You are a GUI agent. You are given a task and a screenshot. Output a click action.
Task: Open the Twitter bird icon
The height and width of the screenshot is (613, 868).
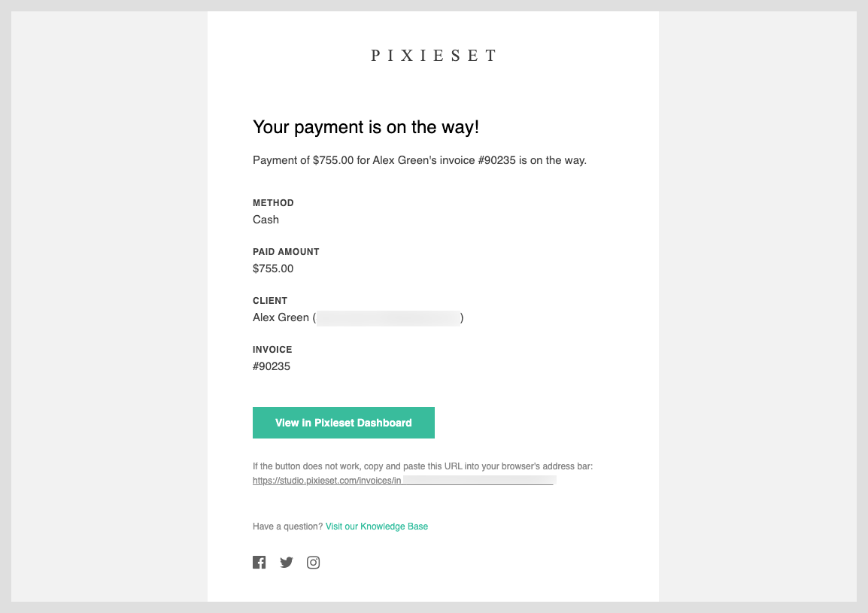coord(286,562)
